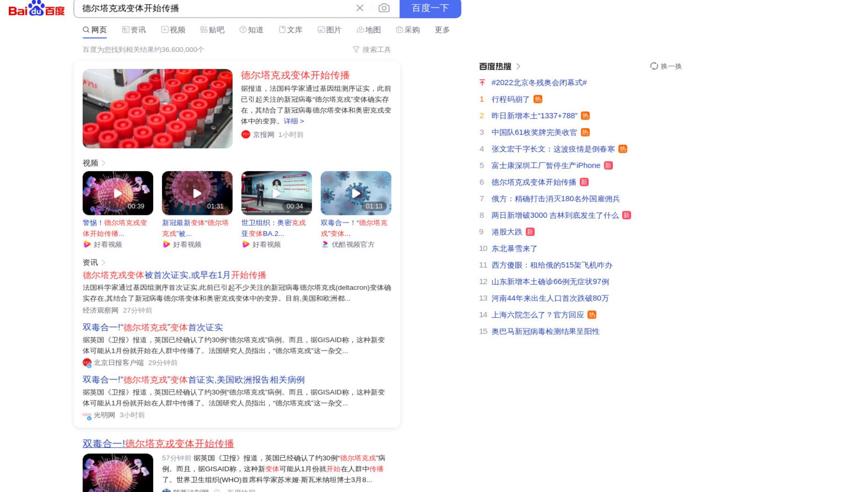Open headline 德尔塔克戎变体开始传播
868x492 pixels.
[295, 75]
